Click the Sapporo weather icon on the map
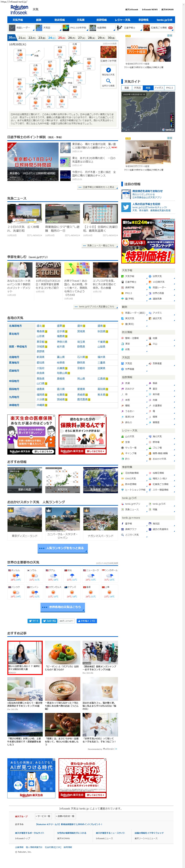Screen dimensions: 185x868 pos(74,48)
